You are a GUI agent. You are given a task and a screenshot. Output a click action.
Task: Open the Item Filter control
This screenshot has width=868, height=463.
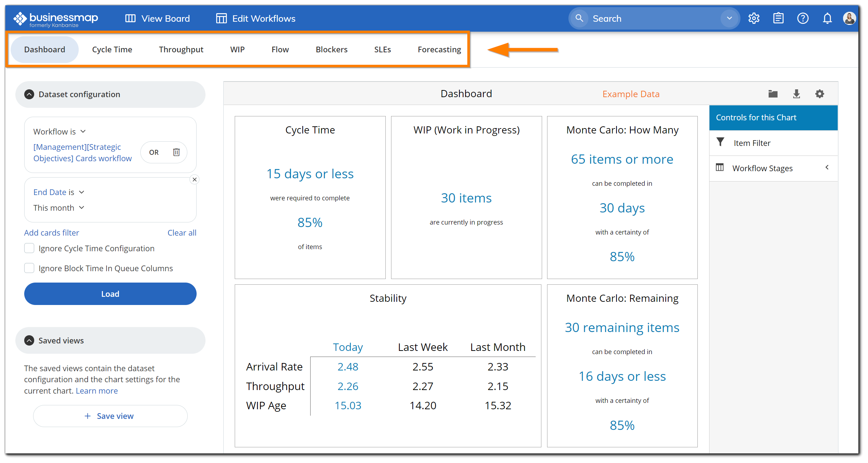(752, 143)
